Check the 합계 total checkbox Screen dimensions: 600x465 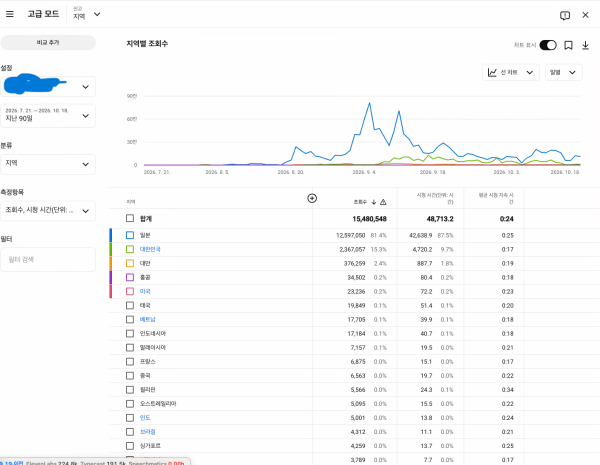pos(130,218)
